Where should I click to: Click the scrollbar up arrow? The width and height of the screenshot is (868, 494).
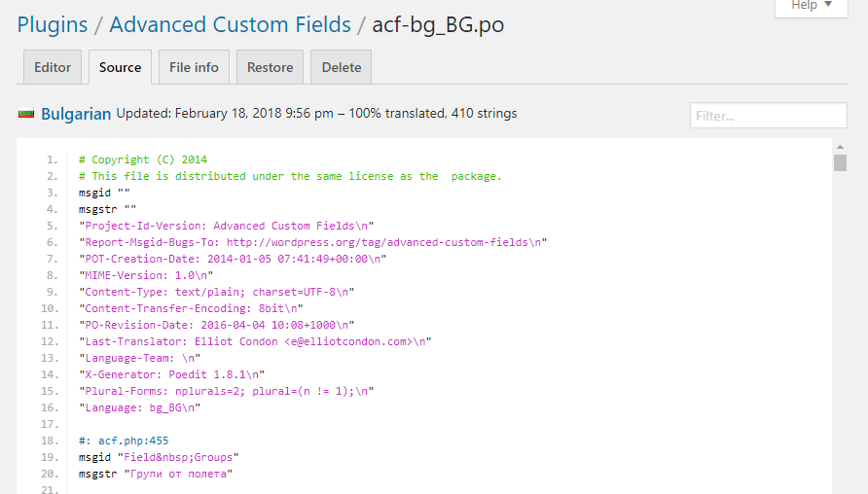coord(840,147)
